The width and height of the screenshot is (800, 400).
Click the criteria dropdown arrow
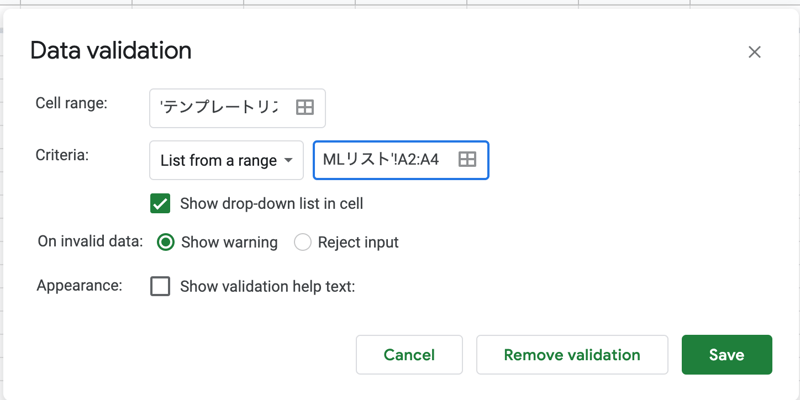coord(288,160)
